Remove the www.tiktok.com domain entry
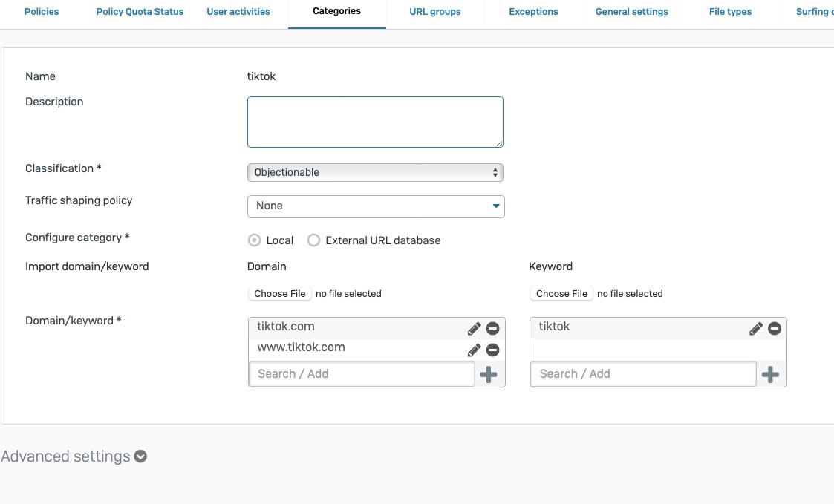This screenshot has width=834, height=504. point(492,350)
